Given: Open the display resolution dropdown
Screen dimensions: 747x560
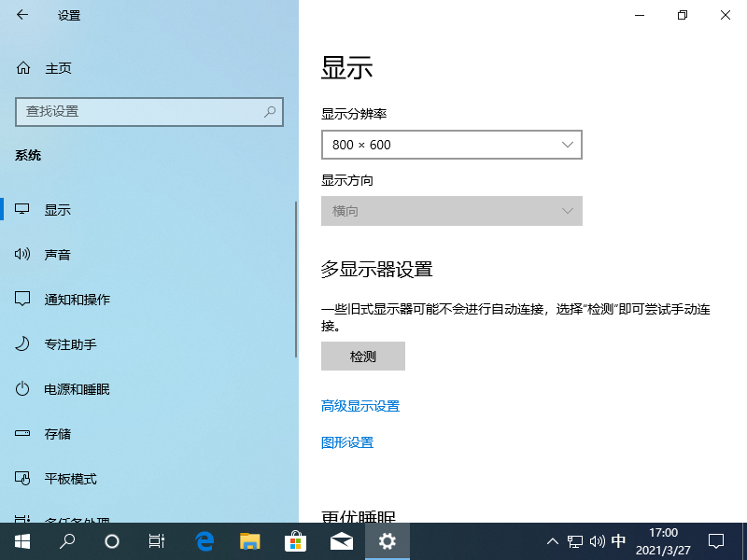Looking at the screenshot, I should (x=452, y=145).
